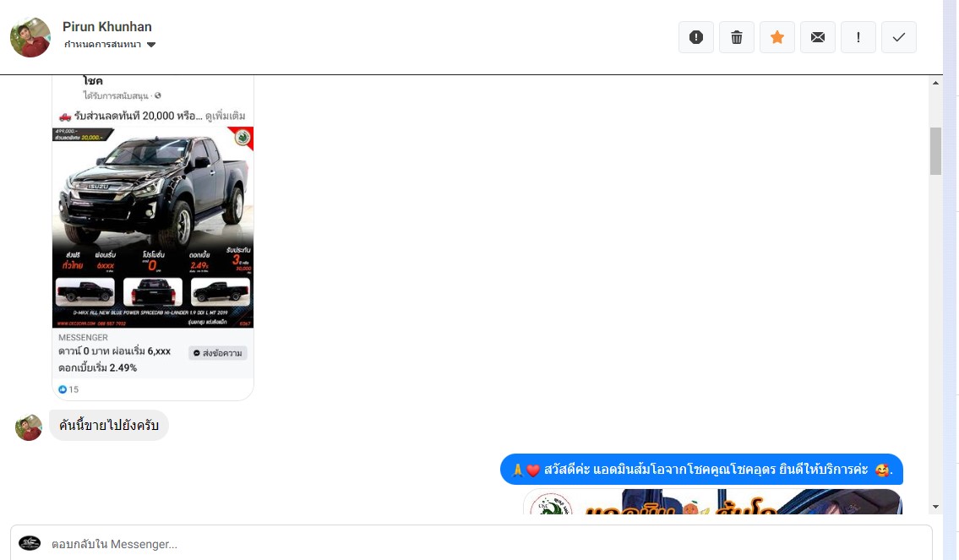This screenshot has height=560, width=959.
Task: Click ดูเพิ่มเติม to expand ad text
Action: point(225,116)
